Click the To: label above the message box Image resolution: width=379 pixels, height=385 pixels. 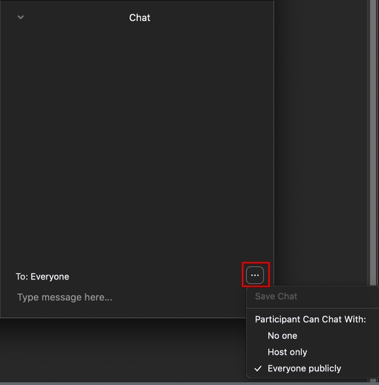pyautogui.click(x=22, y=277)
